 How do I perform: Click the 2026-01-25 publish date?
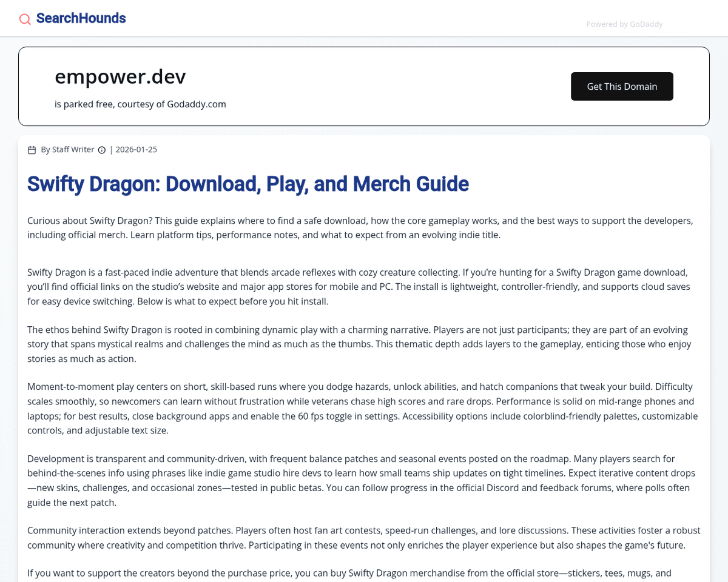136,150
